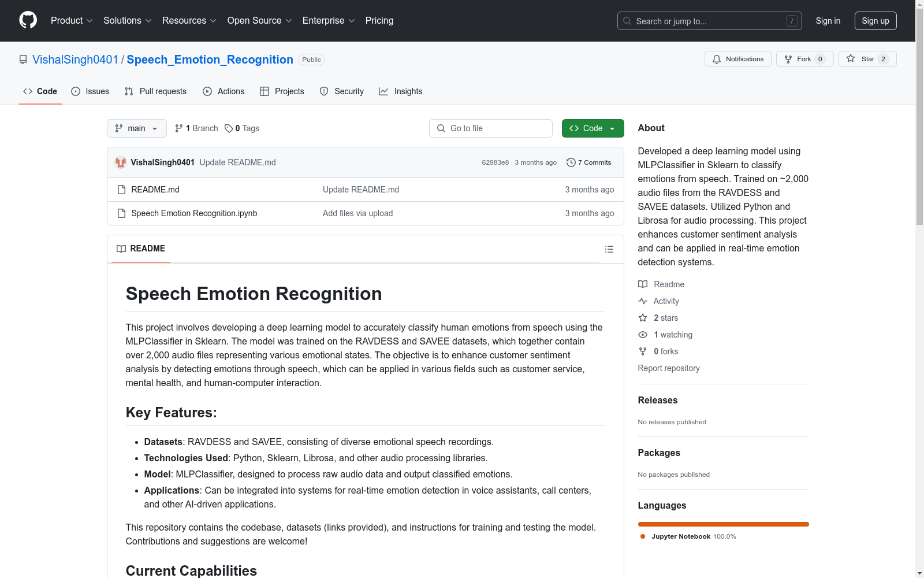Image resolution: width=924 pixels, height=578 pixels.
Task: Go to the GitHub homepage logo
Action: [x=28, y=20]
